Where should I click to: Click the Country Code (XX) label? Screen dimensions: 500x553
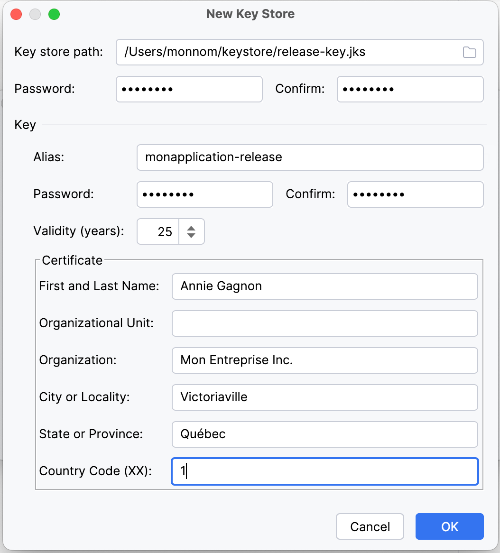tap(95, 471)
